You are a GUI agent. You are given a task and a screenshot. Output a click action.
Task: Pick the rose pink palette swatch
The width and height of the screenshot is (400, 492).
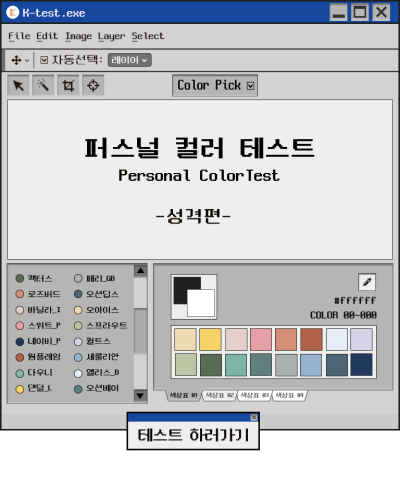(x=261, y=339)
